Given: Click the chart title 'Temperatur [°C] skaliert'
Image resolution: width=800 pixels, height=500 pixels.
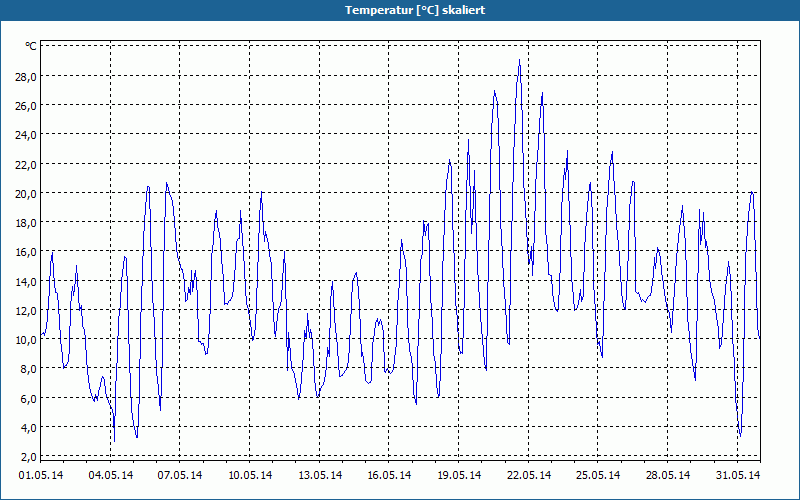Looking at the screenshot, I should pos(415,10).
